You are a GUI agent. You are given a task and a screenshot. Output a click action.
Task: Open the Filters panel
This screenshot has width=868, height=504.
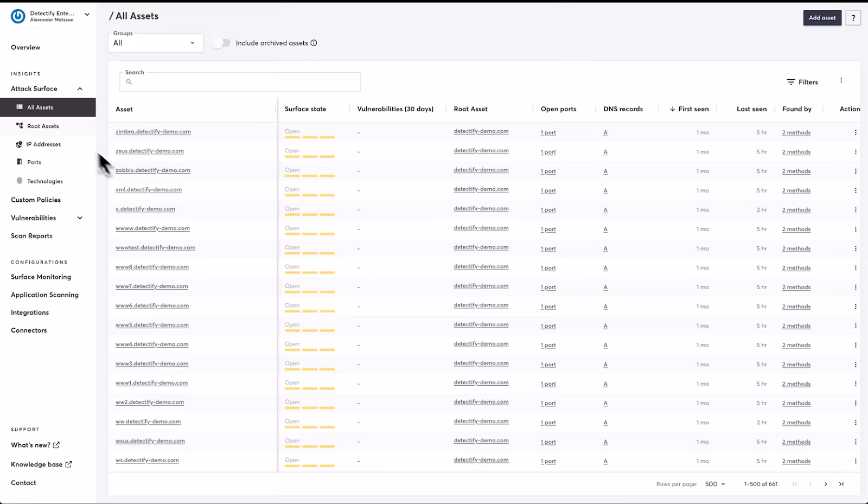pyautogui.click(x=802, y=82)
